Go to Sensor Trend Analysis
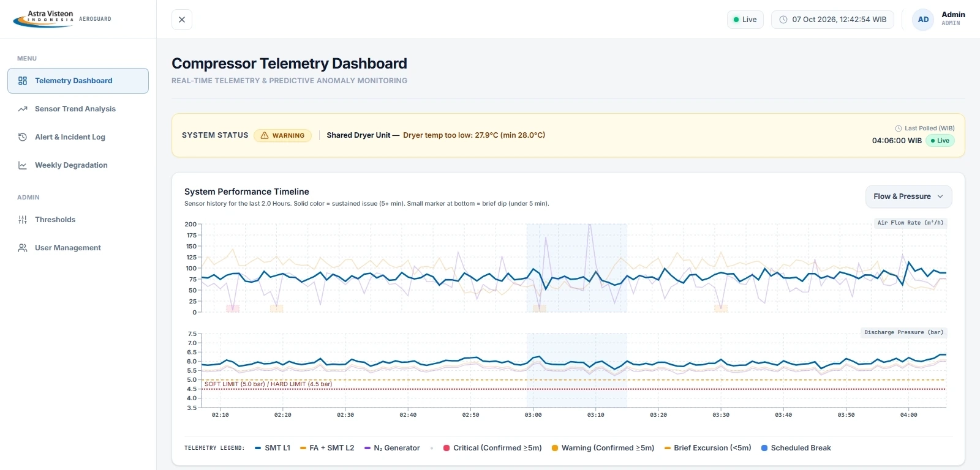Viewport: 980px width, 470px height. pyautogui.click(x=78, y=109)
